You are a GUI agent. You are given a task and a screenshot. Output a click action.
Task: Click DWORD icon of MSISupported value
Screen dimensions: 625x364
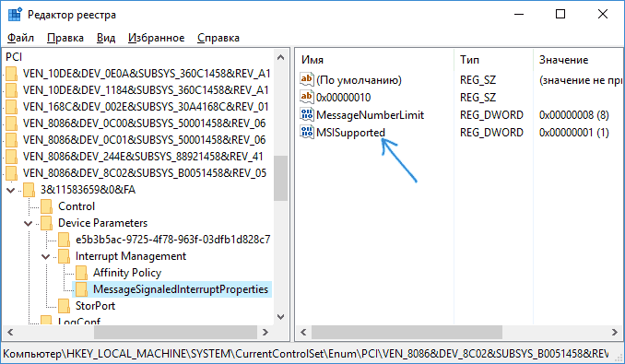coord(307,132)
